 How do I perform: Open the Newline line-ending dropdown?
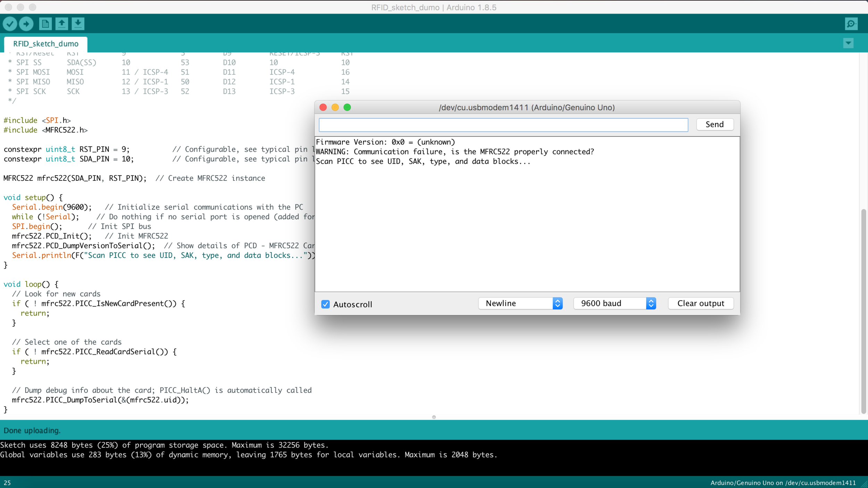[520, 303]
